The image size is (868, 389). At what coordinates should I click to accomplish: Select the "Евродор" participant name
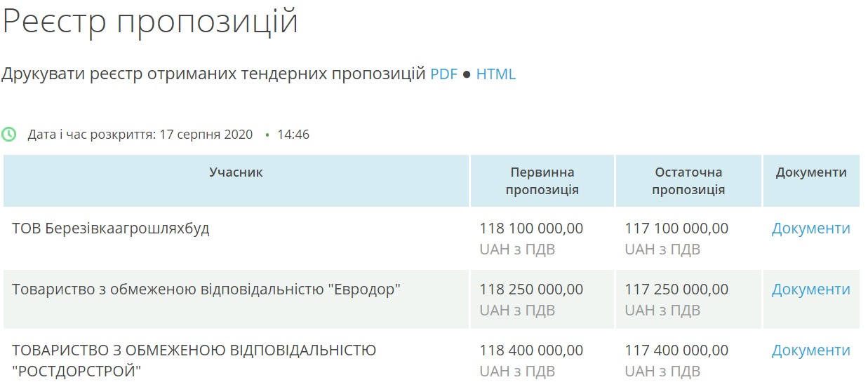click(206, 289)
